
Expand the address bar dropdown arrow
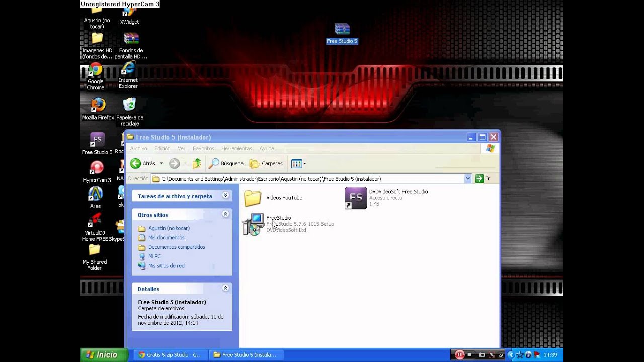tap(468, 178)
